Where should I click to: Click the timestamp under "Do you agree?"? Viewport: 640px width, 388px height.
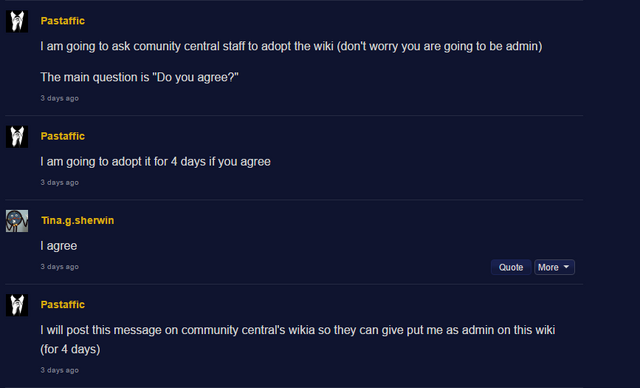[60, 98]
